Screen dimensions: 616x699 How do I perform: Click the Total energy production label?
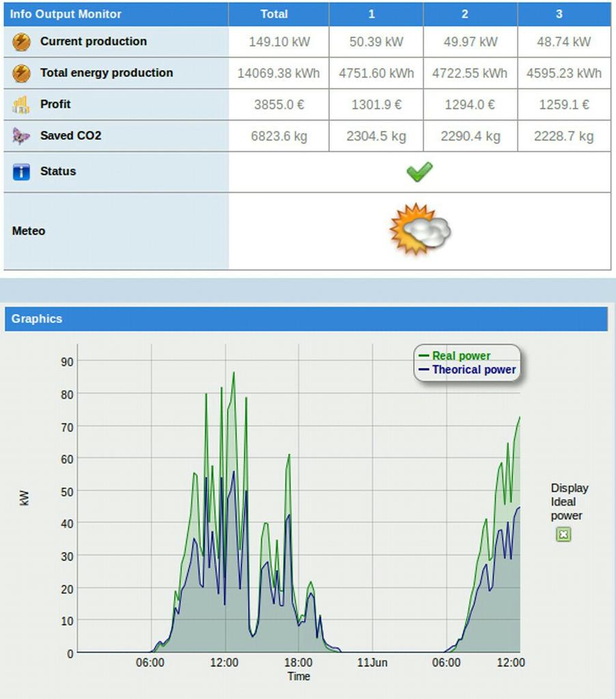pos(107,72)
